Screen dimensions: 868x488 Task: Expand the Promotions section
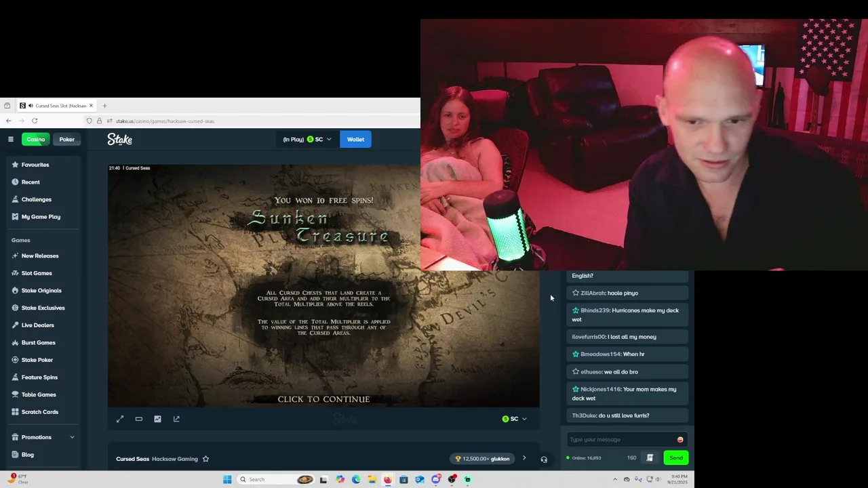coord(43,437)
